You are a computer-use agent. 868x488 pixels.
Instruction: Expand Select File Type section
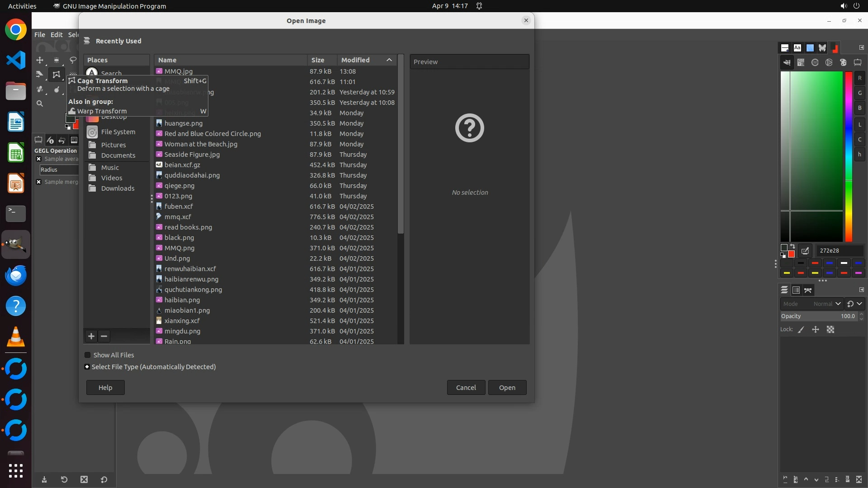[x=87, y=367]
